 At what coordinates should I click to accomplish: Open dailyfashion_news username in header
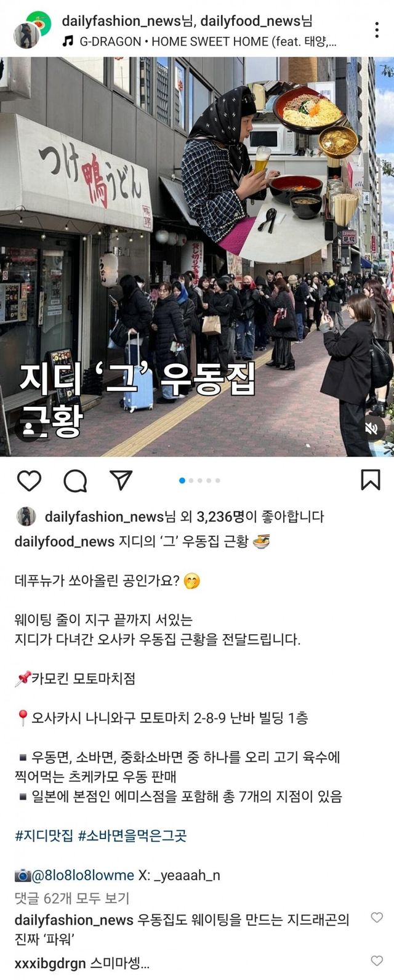pos(121,21)
